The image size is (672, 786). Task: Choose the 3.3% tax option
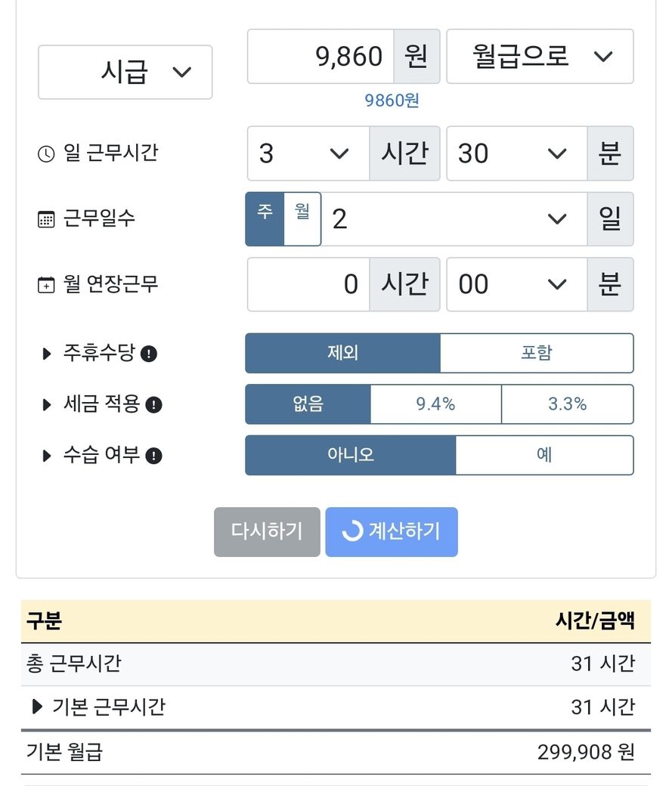coord(567,404)
